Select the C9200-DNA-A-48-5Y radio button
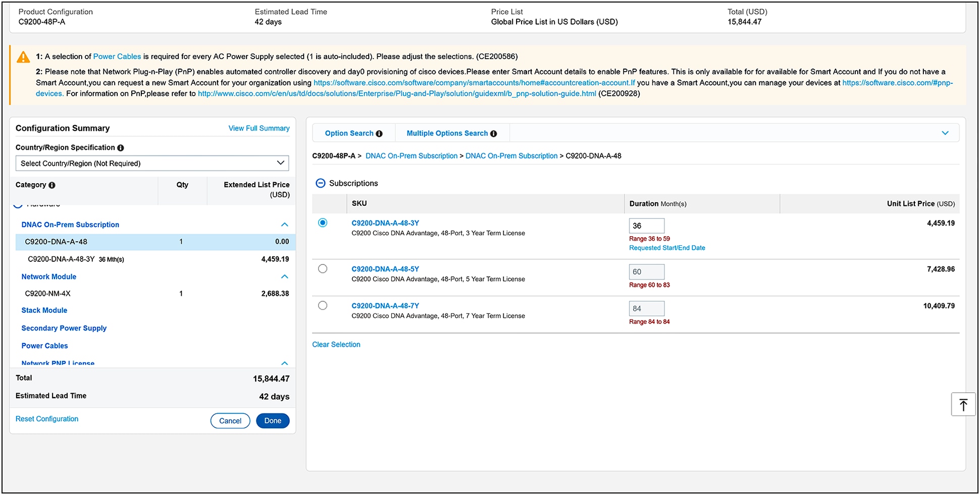 323,269
